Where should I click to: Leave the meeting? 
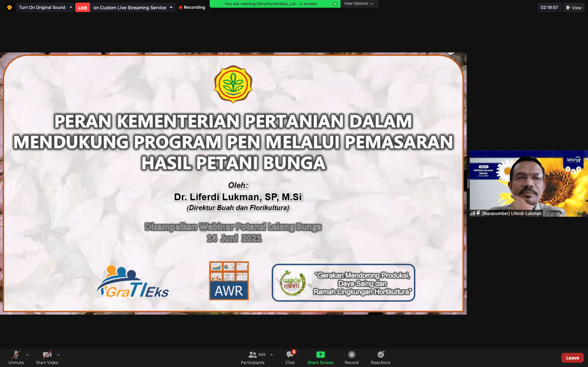pos(572,358)
